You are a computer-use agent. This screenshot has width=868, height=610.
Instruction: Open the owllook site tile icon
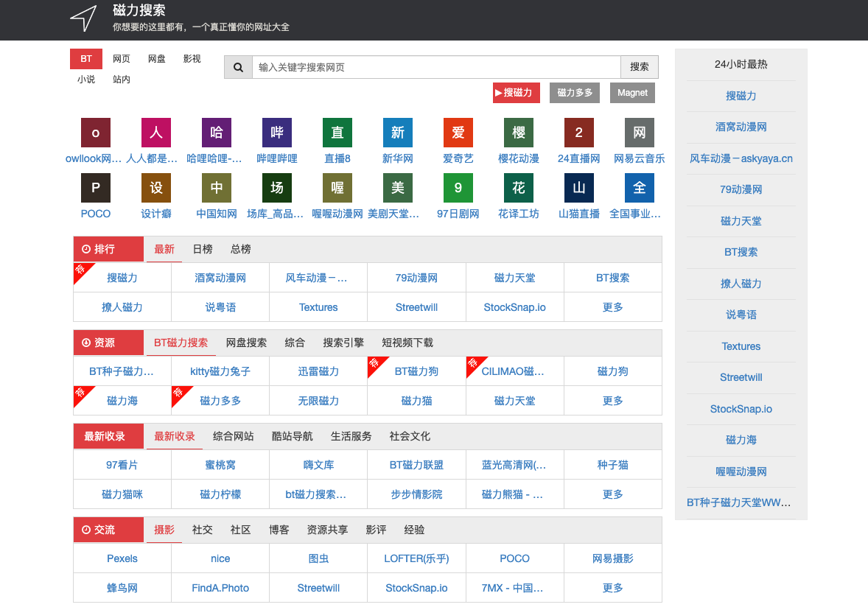96,133
